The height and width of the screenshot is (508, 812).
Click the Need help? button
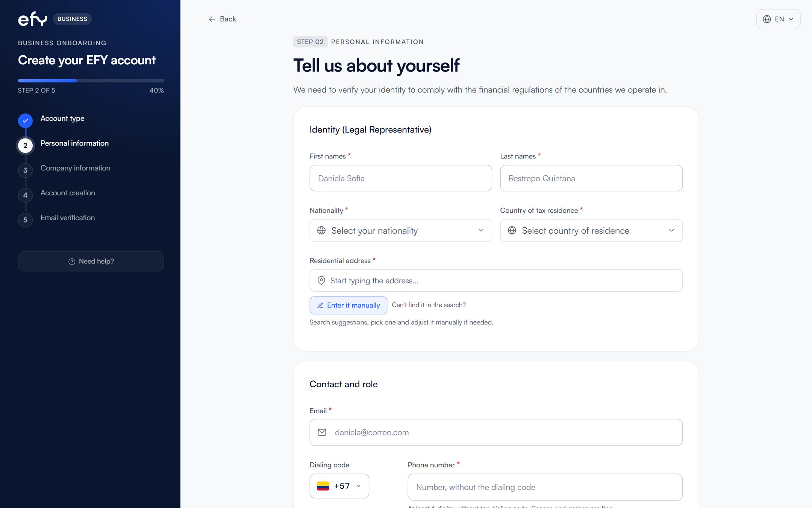point(91,262)
